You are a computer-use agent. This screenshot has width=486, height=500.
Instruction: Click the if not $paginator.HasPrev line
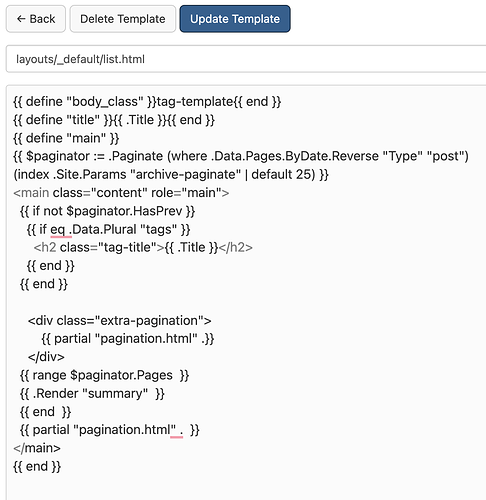click(x=107, y=211)
